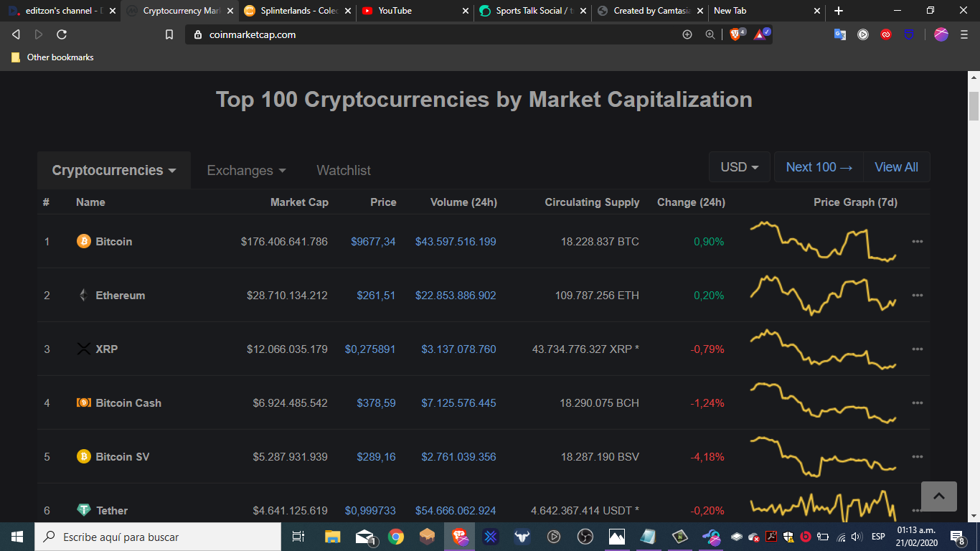This screenshot has width=980, height=551.
Task: Open the USD currency dropdown
Action: (740, 167)
